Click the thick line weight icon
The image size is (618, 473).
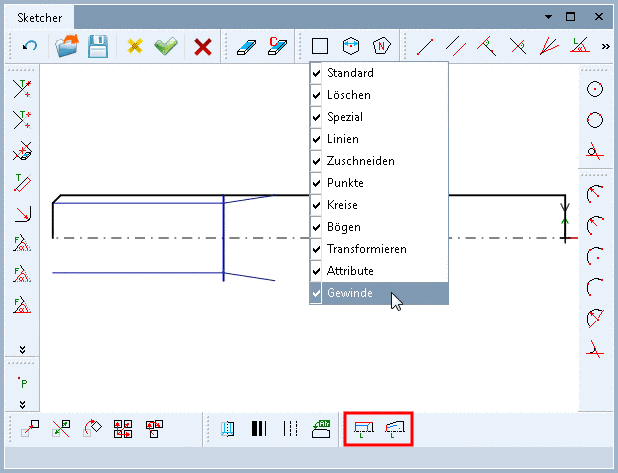tap(259, 428)
